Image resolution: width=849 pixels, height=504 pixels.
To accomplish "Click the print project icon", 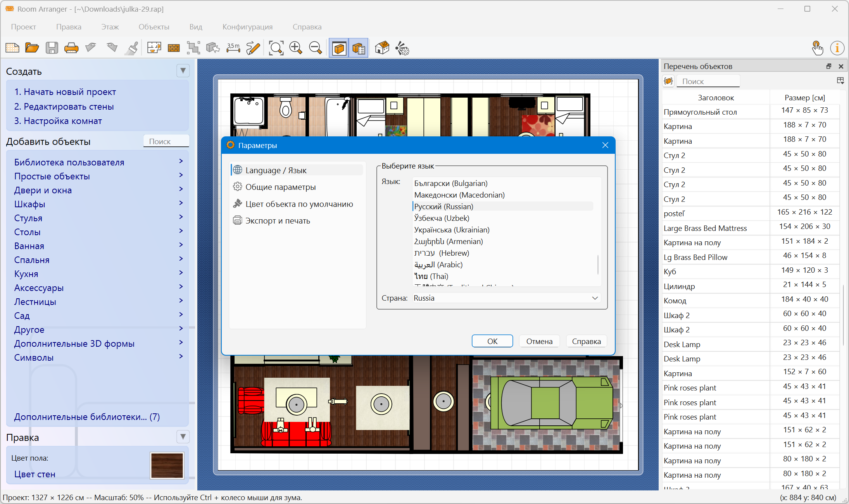I will [71, 48].
